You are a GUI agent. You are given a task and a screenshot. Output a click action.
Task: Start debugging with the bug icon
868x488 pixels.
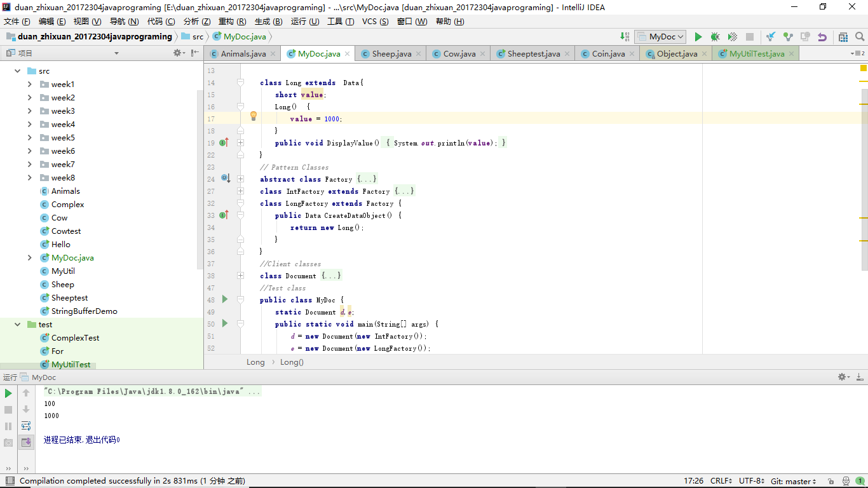(x=715, y=37)
